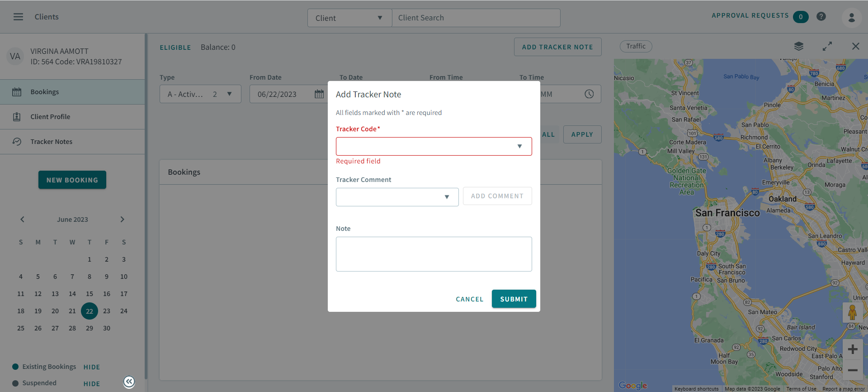Open map Terms of Use link

[801, 389]
